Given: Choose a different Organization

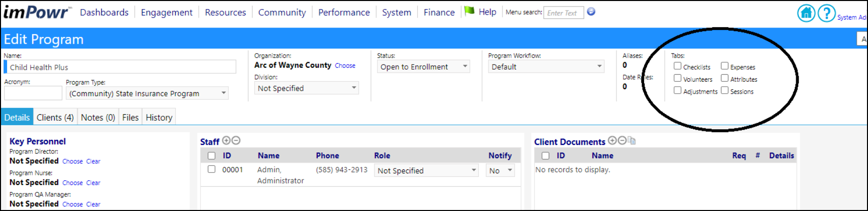Looking at the screenshot, I should (x=345, y=66).
